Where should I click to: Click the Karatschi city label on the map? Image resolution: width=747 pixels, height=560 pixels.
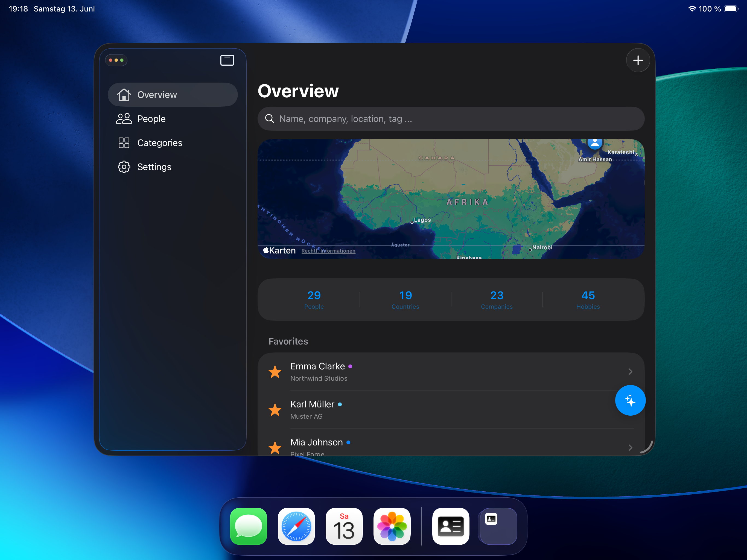pyautogui.click(x=621, y=152)
